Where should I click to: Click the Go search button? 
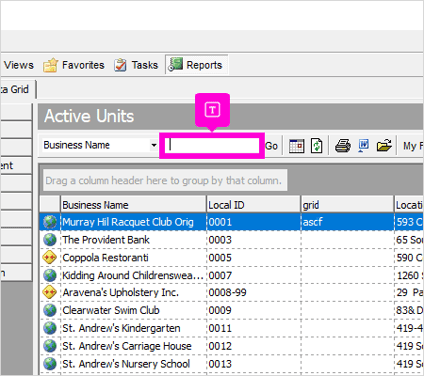coord(271,146)
